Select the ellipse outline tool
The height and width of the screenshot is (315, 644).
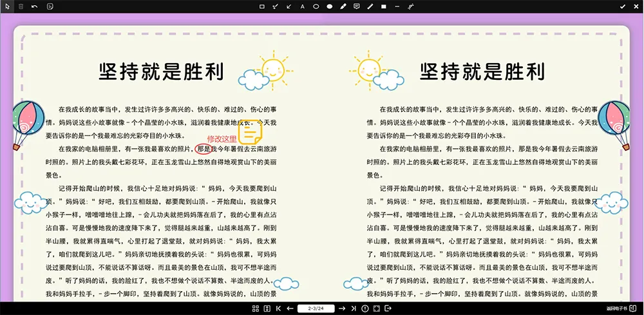pyautogui.click(x=316, y=6)
